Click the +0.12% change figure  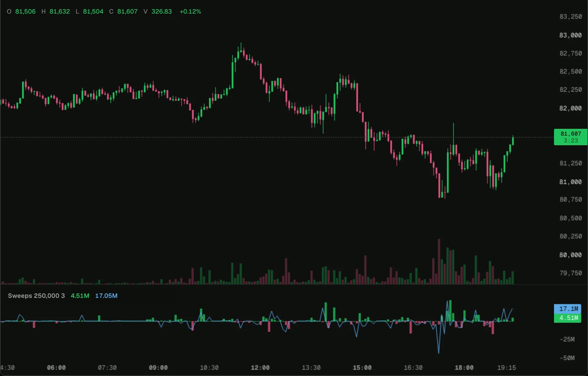tap(190, 12)
